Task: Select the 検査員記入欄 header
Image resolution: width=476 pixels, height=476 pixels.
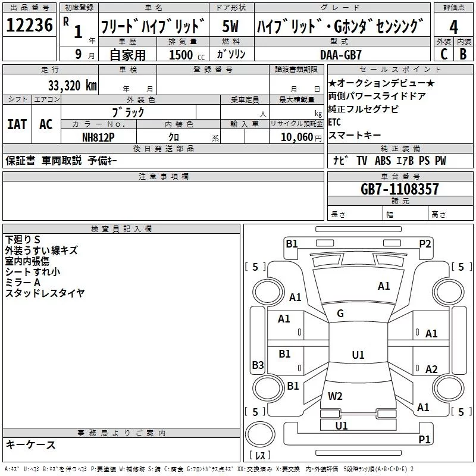Action: click(121, 229)
